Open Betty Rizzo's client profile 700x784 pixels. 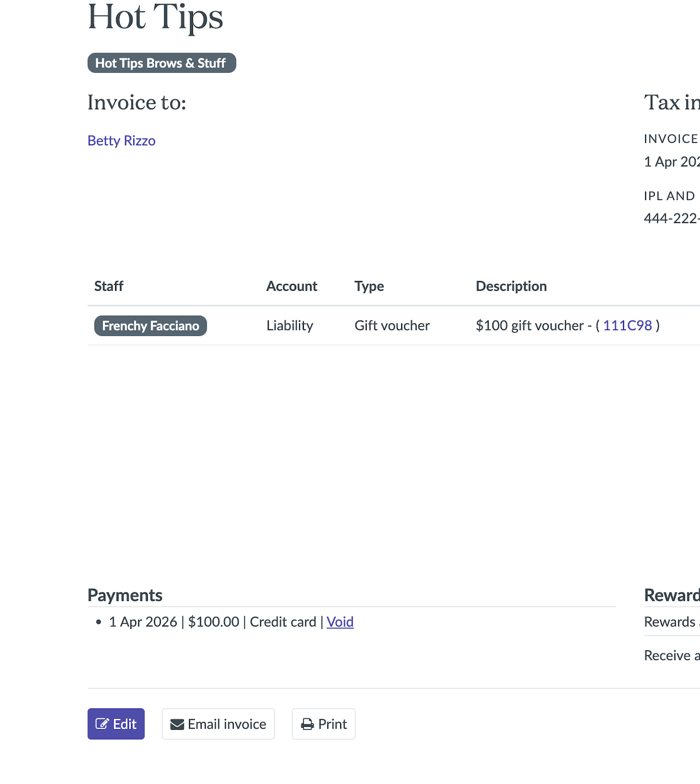pyautogui.click(x=121, y=141)
